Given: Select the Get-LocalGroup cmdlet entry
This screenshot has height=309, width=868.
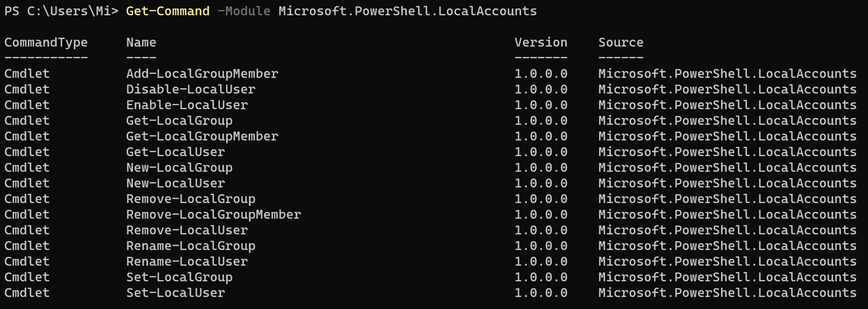Looking at the screenshot, I should (179, 121).
